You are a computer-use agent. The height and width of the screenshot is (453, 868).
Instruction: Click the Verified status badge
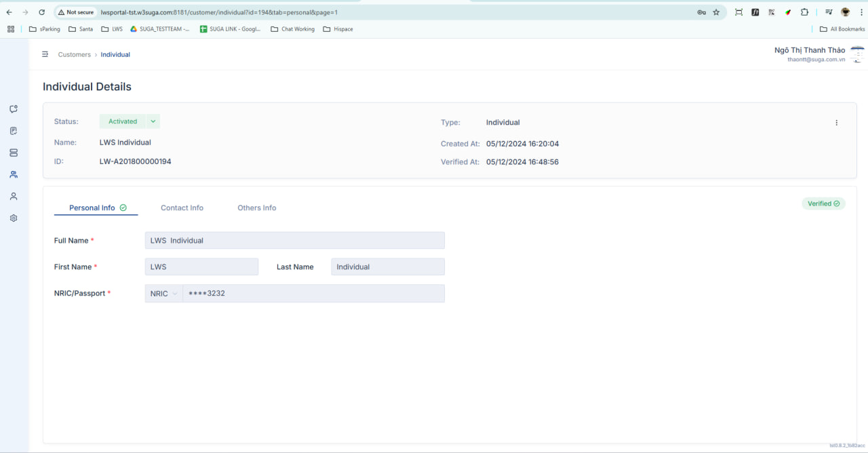tap(823, 203)
